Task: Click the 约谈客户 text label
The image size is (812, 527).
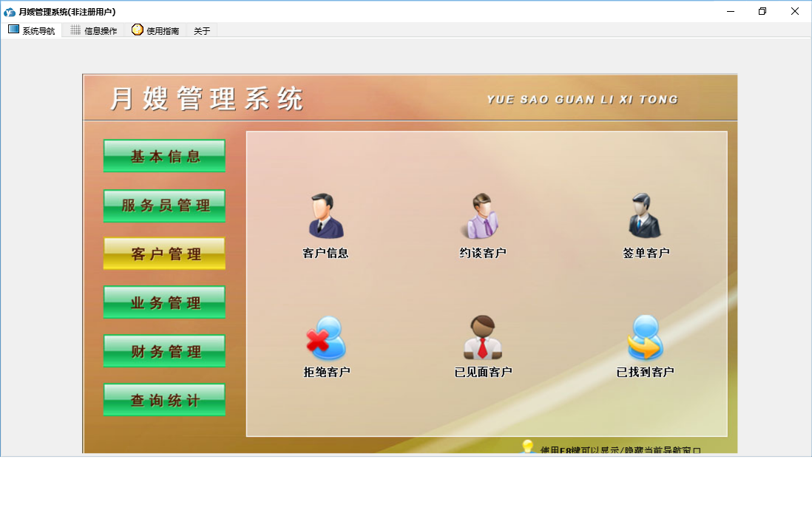Action: 483,253
